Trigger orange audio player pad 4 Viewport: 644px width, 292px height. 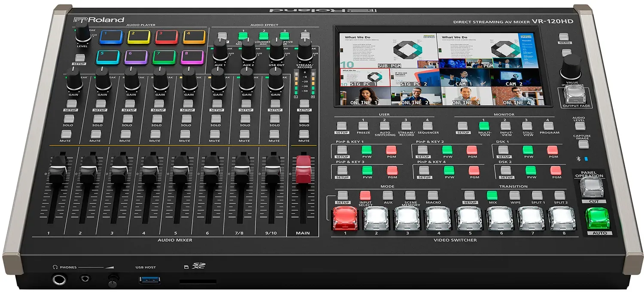[194, 37]
